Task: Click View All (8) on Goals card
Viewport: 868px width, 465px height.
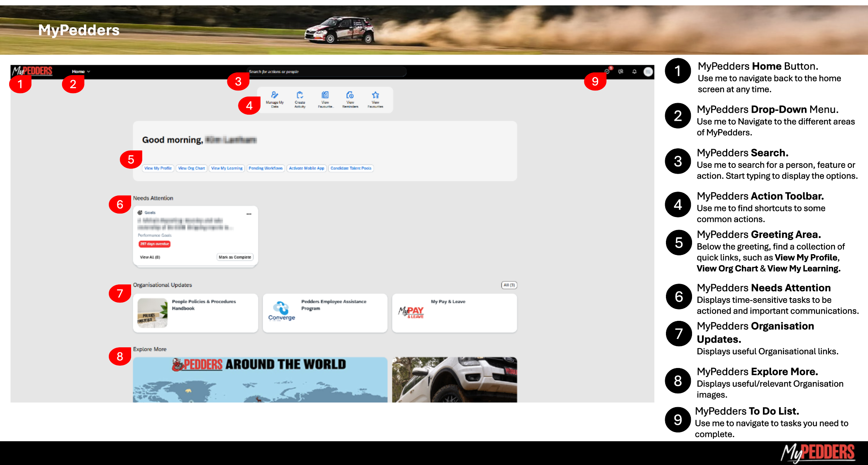Action: point(150,257)
